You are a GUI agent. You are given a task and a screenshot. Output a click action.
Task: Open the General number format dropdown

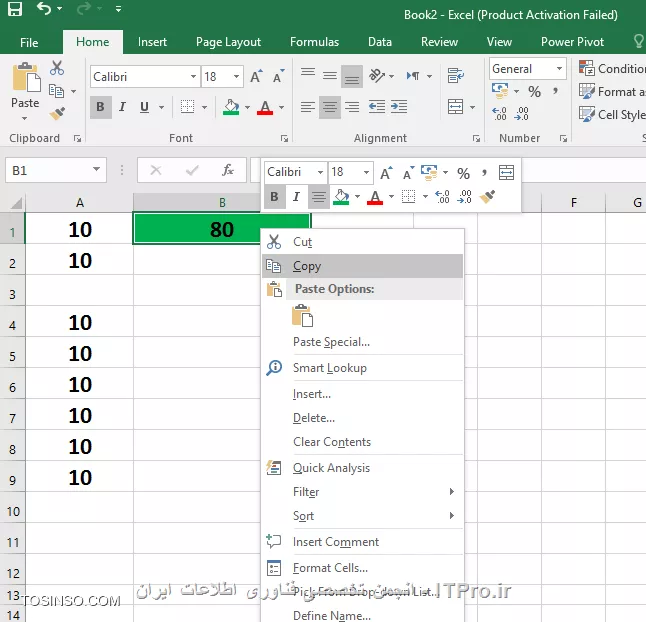559,68
